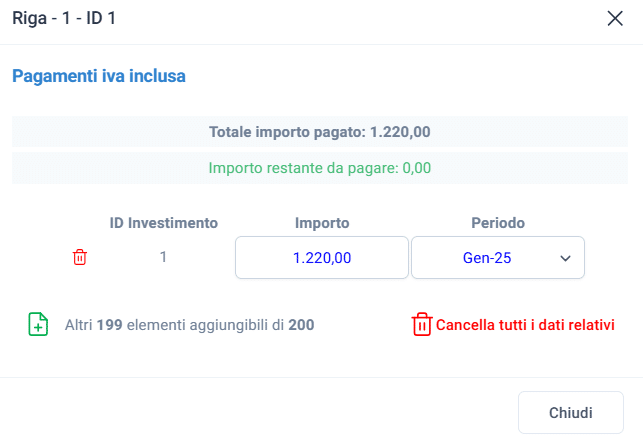Click the Importo column header
Viewport: 643px width, 440px height.
322,223
